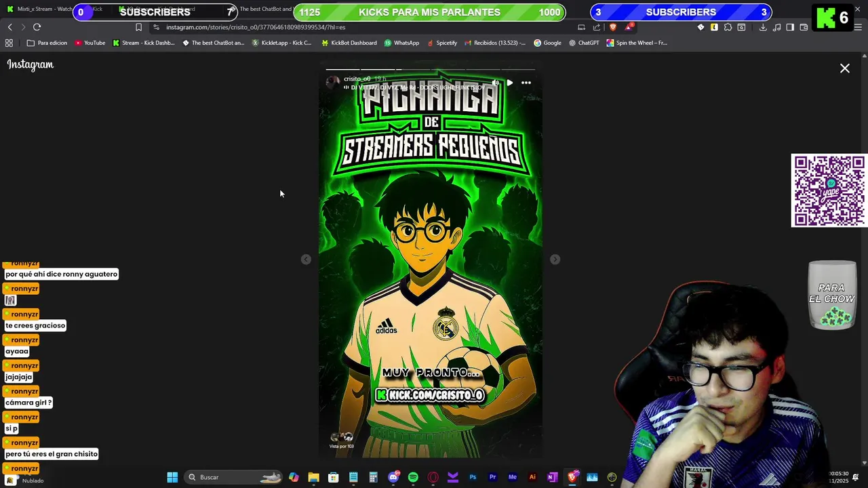Open Calculator from the taskbar
Image resolution: width=868 pixels, height=488 pixels.
tap(373, 477)
